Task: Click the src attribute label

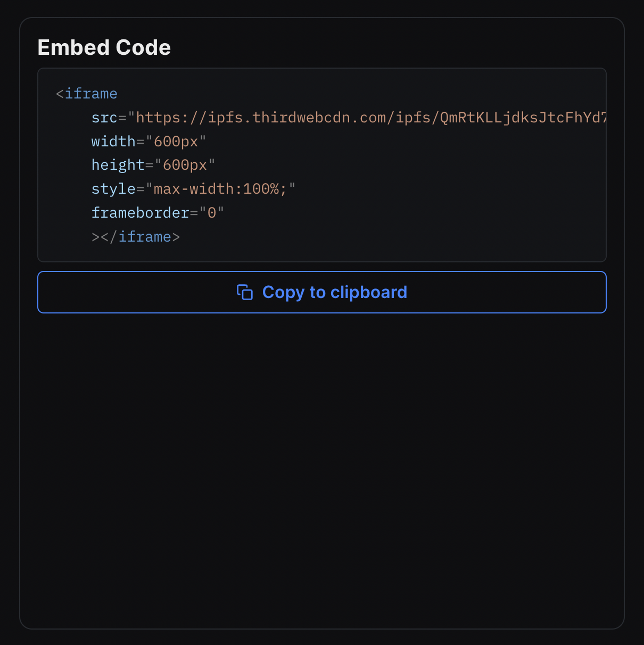Action: [105, 117]
